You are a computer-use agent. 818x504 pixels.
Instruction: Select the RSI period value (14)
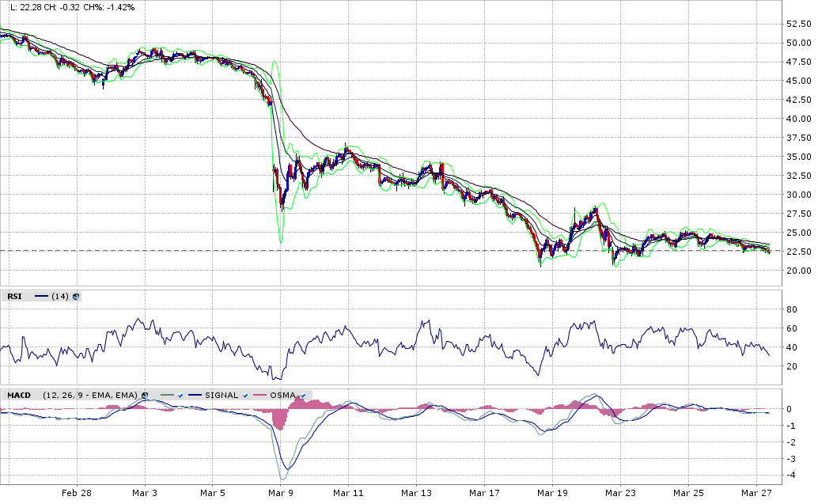[60, 297]
